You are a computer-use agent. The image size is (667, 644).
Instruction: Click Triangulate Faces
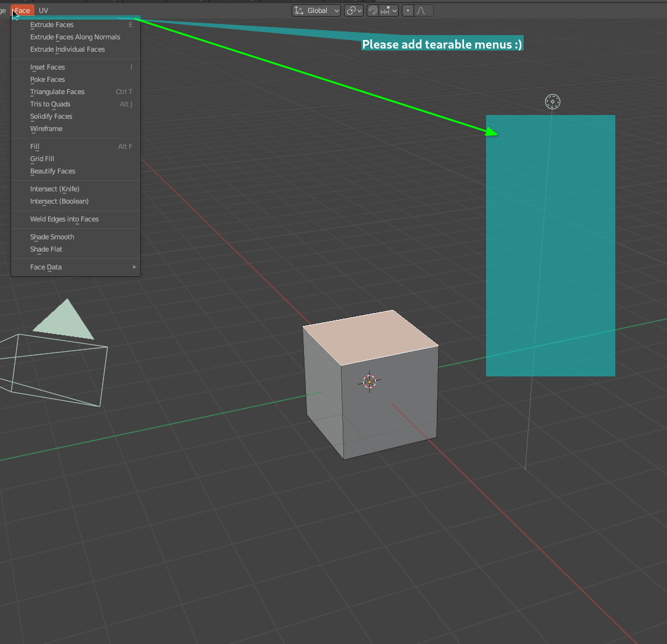tap(76, 92)
